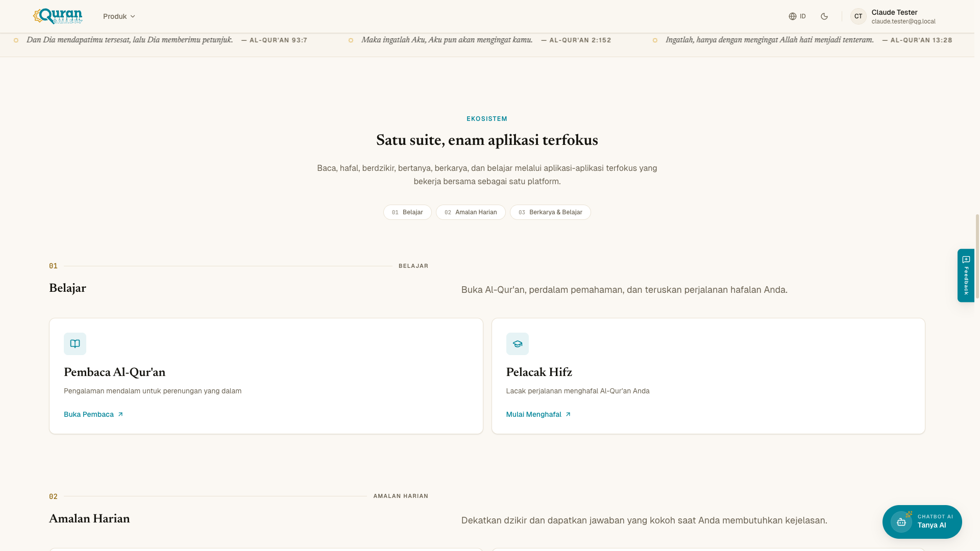The image size is (980, 551).
Task: Click the globe language icon
Action: tap(793, 16)
